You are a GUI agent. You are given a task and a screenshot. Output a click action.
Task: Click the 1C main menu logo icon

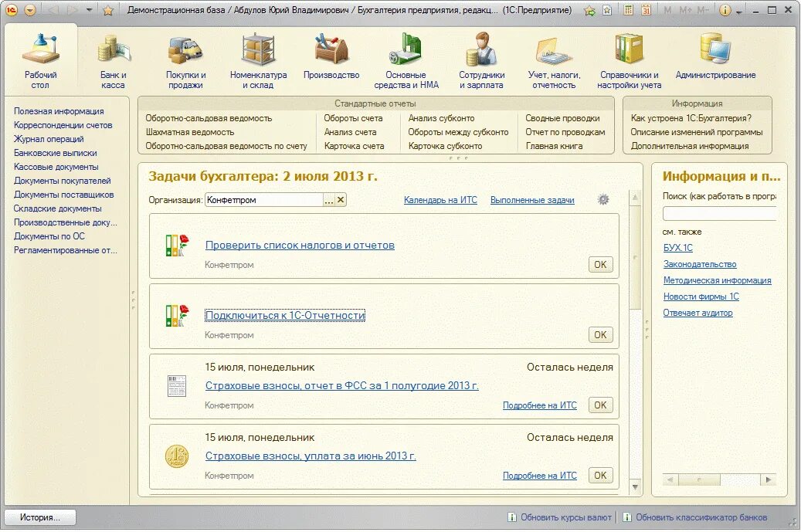click(12, 10)
